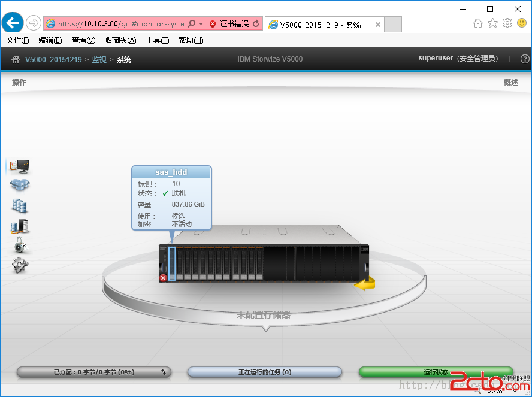Viewport: 532px width, 397px height.
Task: Click the address bar URL field
Action: pos(121,24)
